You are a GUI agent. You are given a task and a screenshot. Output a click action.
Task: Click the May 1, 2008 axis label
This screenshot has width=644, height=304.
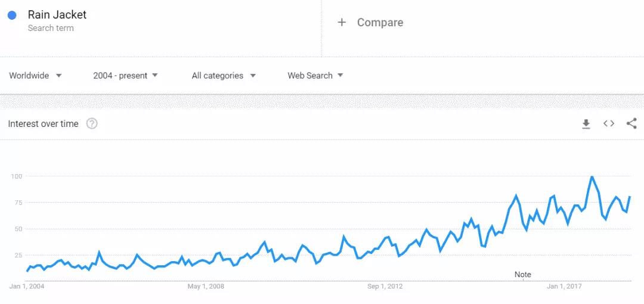pyautogui.click(x=206, y=287)
